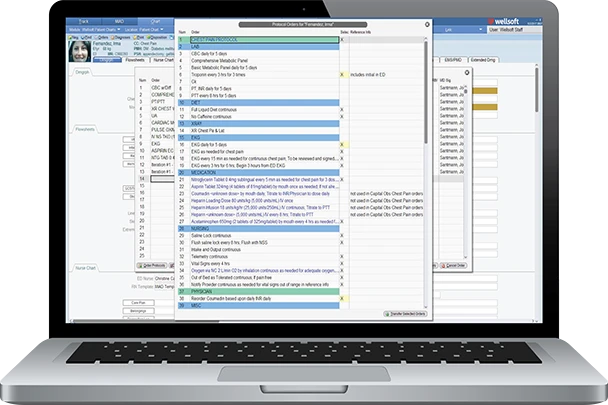Toggle selection for Telemetry continuous

(342, 256)
